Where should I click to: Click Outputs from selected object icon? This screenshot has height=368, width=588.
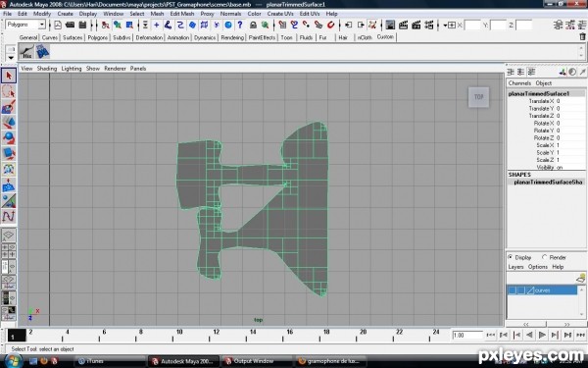coord(361,25)
